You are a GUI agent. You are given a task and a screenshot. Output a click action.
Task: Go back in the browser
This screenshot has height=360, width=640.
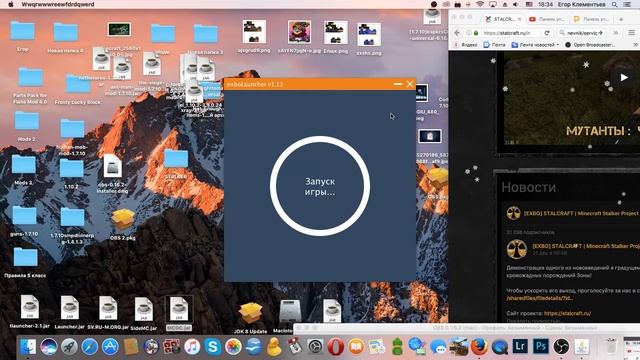coord(457,33)
